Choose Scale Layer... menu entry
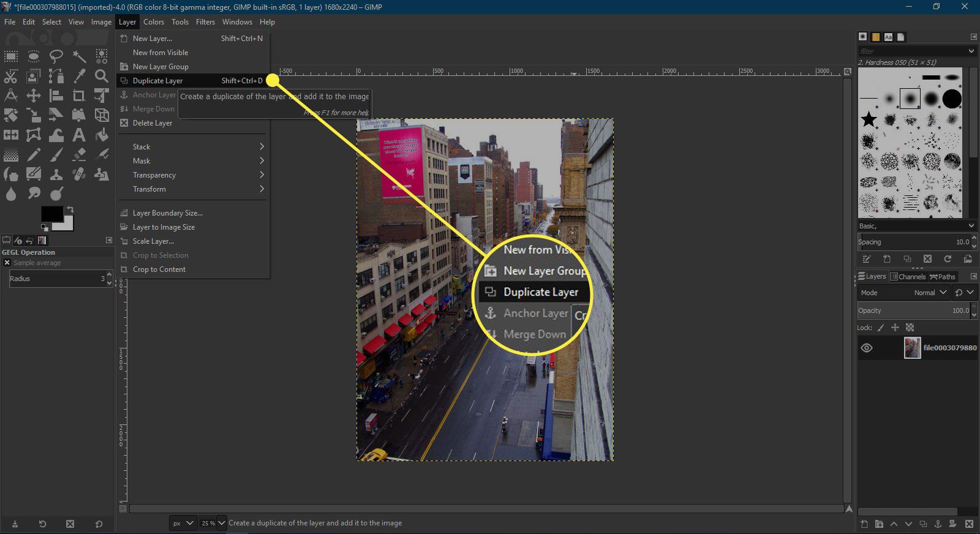 coord(193,241)
